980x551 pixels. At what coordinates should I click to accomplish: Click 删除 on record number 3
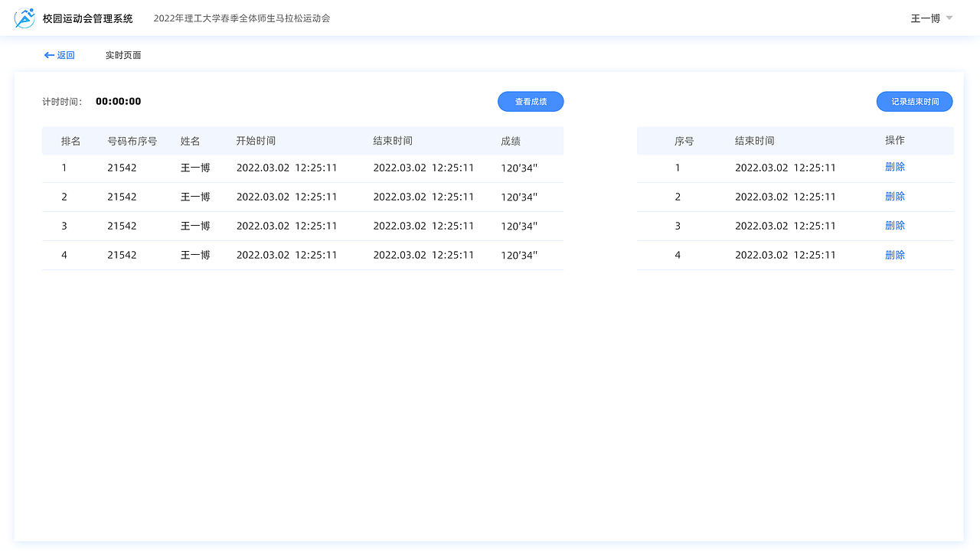[x=895, y=225]
